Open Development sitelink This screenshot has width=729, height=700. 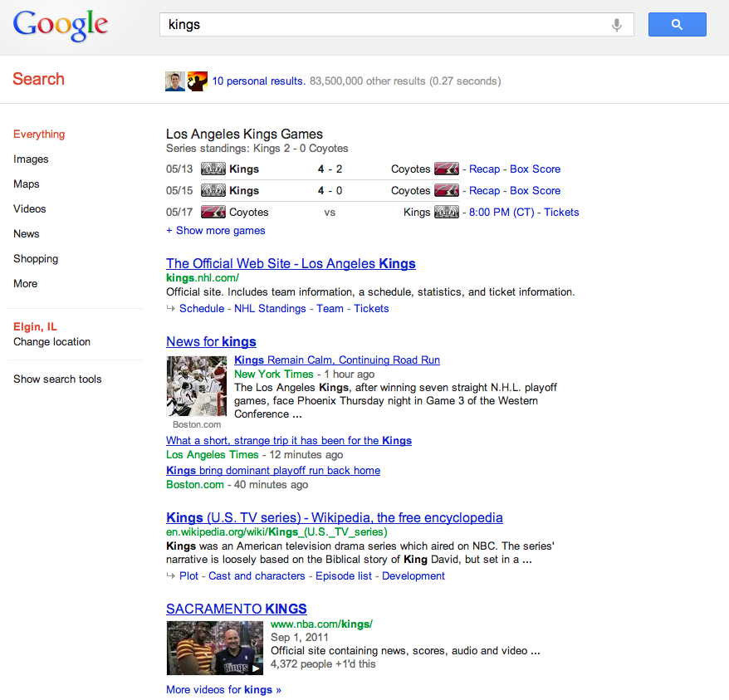[x=413, y=576]
